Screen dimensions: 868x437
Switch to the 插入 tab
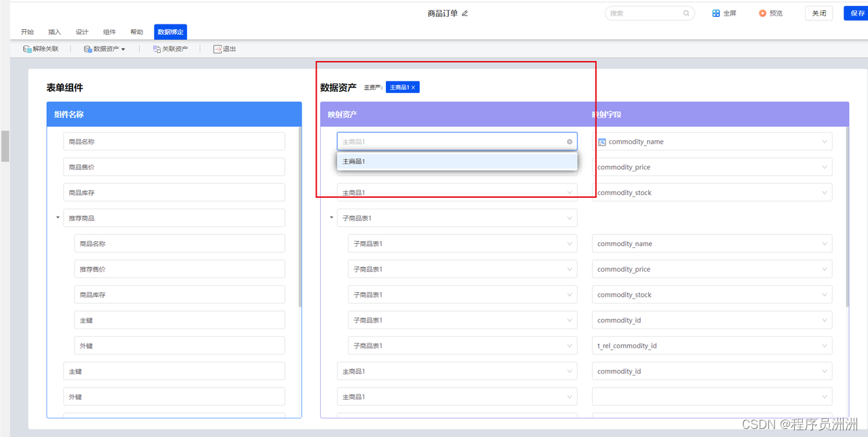point(55,32)
